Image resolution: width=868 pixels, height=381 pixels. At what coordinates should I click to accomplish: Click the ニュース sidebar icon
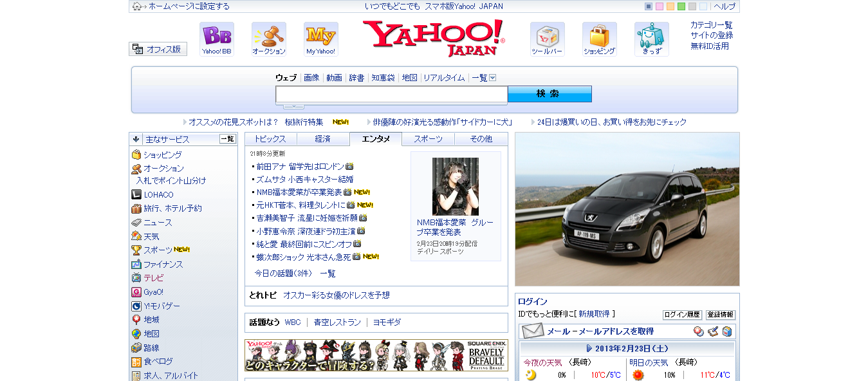[x=136, y=222]
